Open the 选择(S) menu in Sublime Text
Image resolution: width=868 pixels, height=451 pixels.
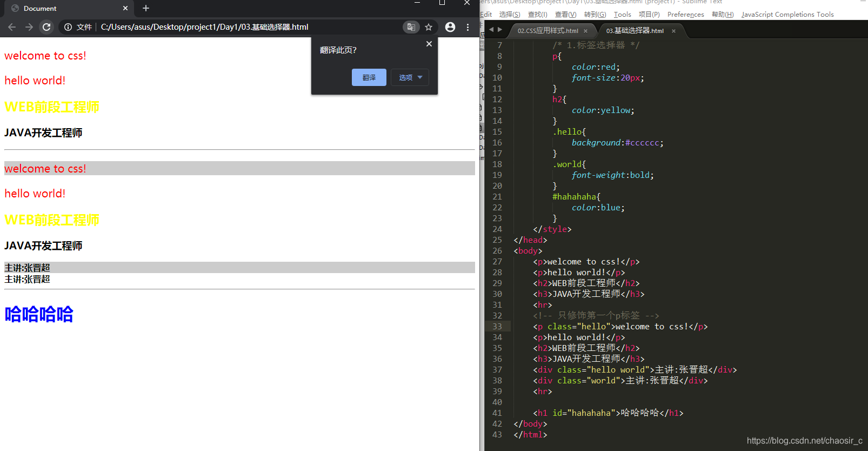click(510, 15)
